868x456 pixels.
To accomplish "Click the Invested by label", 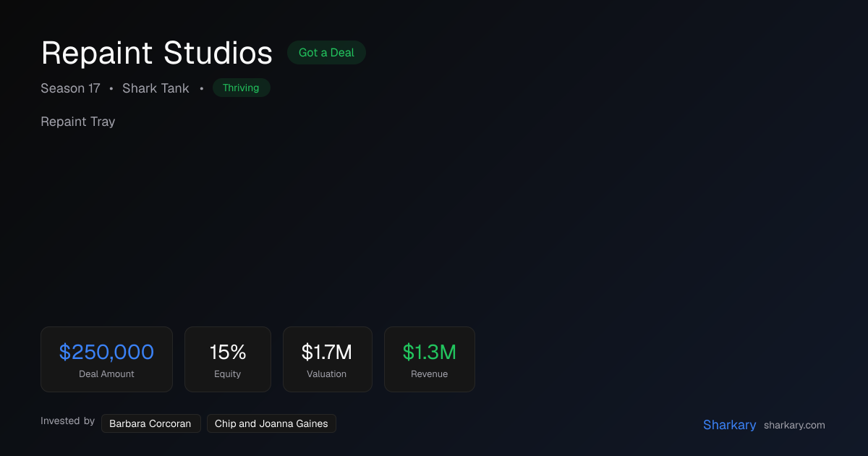I will [67, 421].
